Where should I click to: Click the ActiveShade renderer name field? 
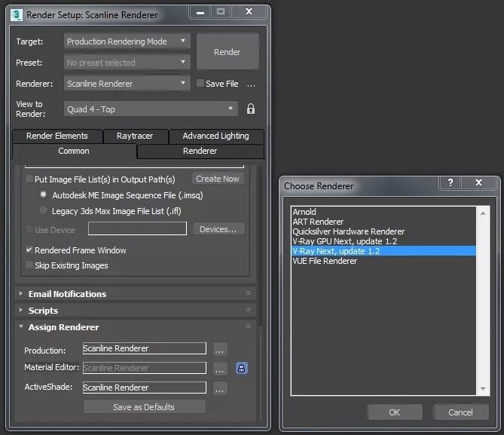tap(145, 388)
